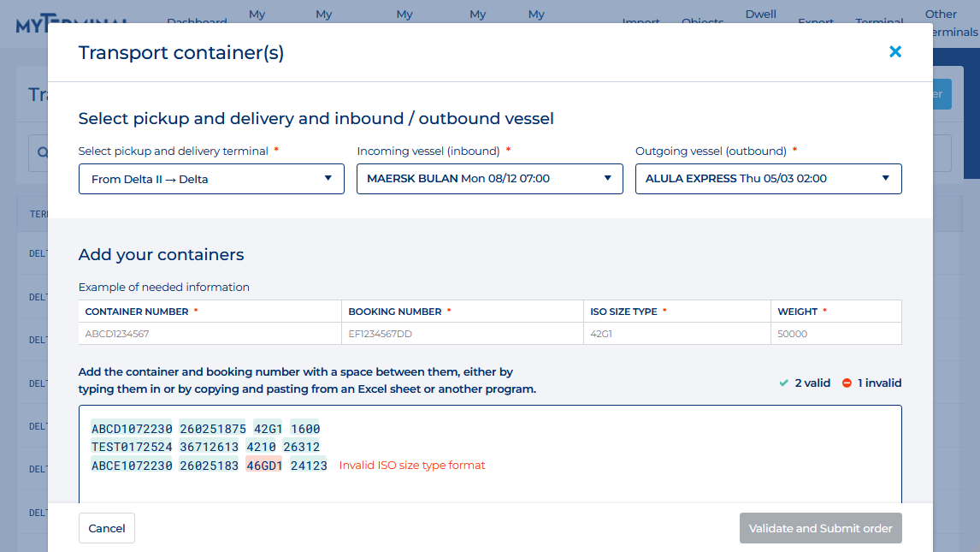Screen dimensions: 980x552
Task: Open the Export navigation item
Action: pyautogui.click(x=815, y=21)
